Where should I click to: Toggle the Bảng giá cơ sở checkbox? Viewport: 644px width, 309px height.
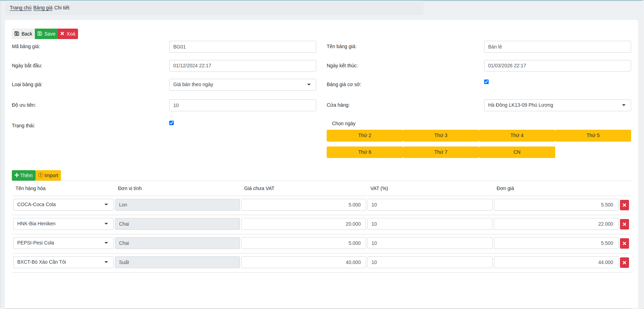(x=486, y=82)
